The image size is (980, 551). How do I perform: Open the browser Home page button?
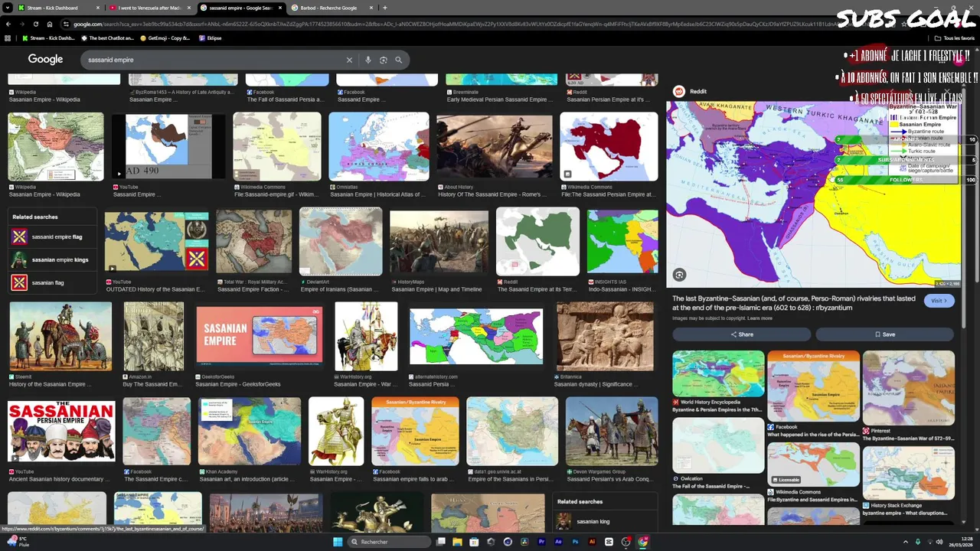[50, 24]
